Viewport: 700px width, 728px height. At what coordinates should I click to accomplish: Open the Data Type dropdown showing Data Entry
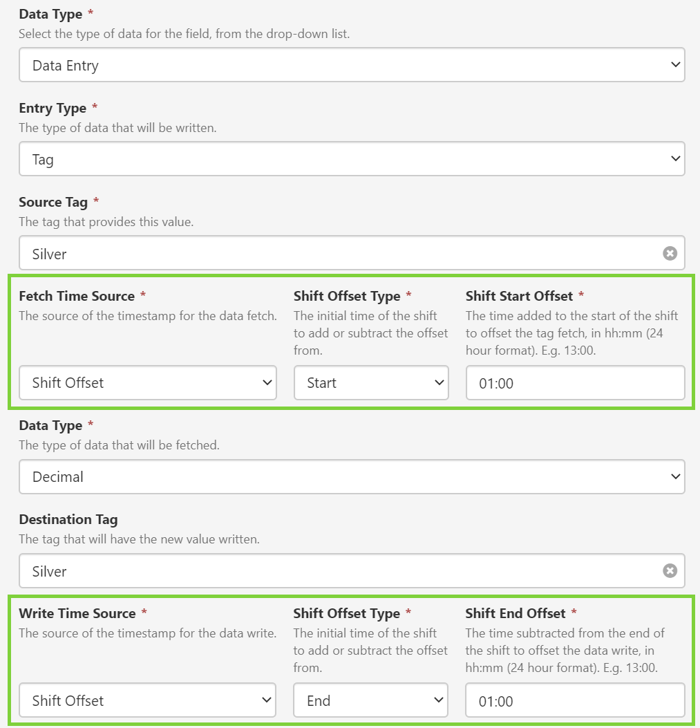(x=351, y=66)
